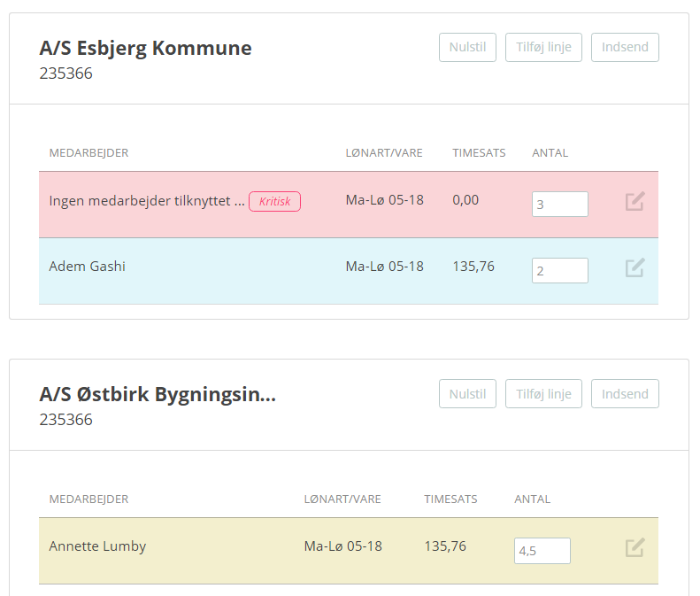
Task: Focus Annette Lumby's Antal field with 4,5
Action: point(542,551)
